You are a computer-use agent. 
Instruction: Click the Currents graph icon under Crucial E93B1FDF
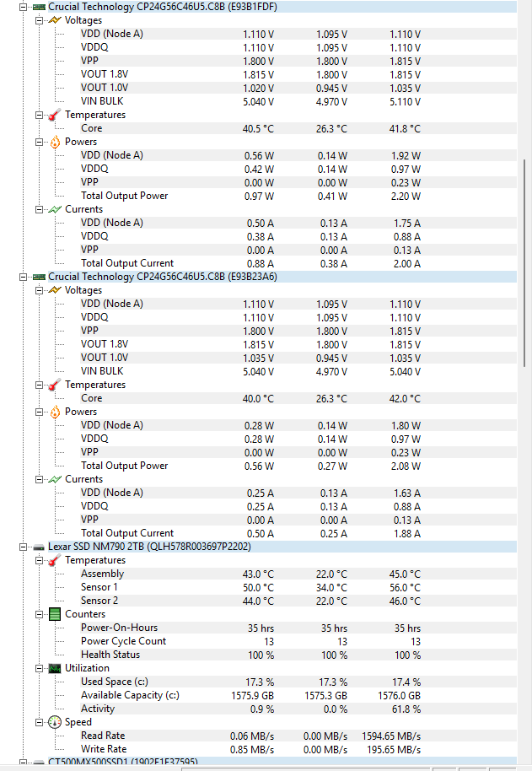(x=55, y=209)
